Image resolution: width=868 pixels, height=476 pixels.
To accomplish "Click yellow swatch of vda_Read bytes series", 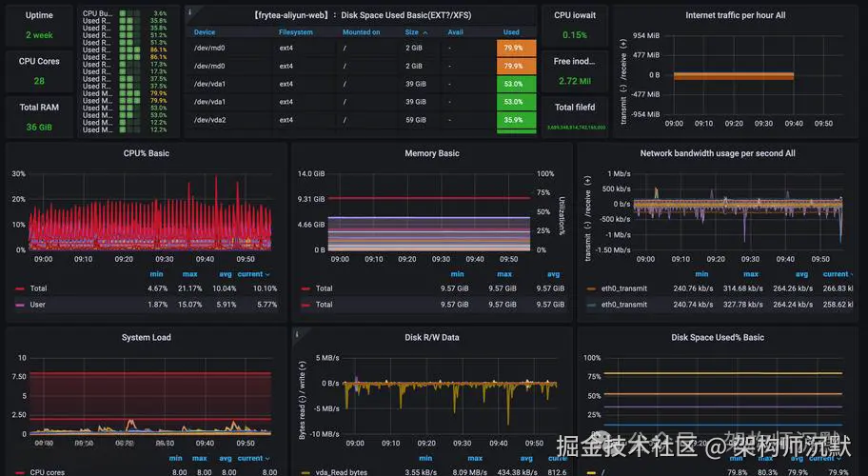I will tap(306, 473).
